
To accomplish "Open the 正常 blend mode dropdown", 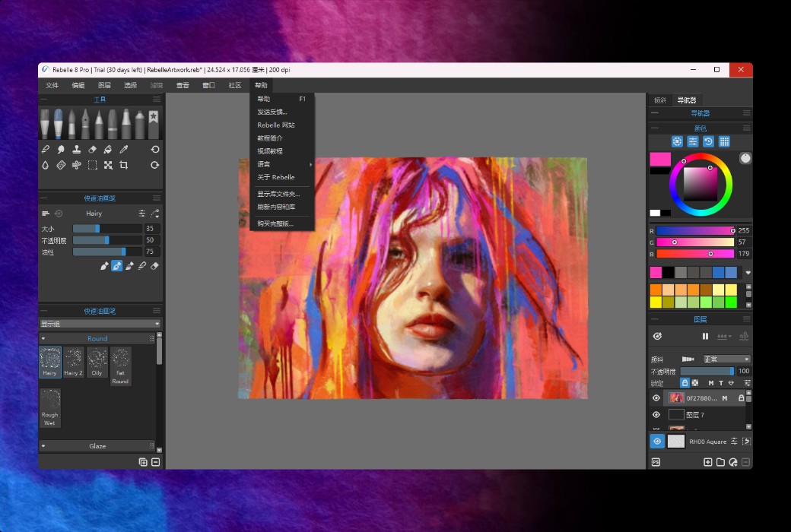I will pos(726,359).
